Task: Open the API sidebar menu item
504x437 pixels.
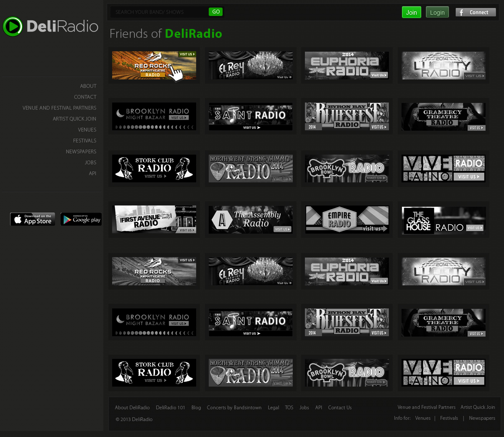Action: (92, 173)
